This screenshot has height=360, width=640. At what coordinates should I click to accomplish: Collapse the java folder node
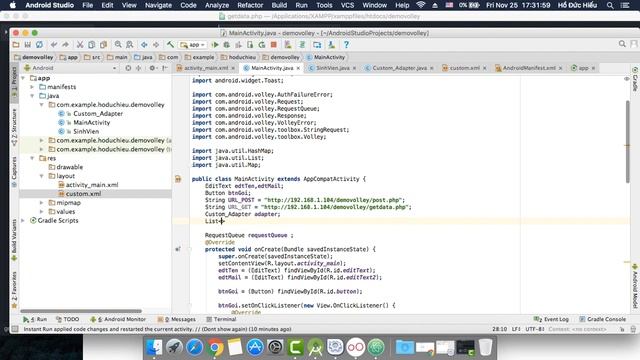(x=32, y=96)
